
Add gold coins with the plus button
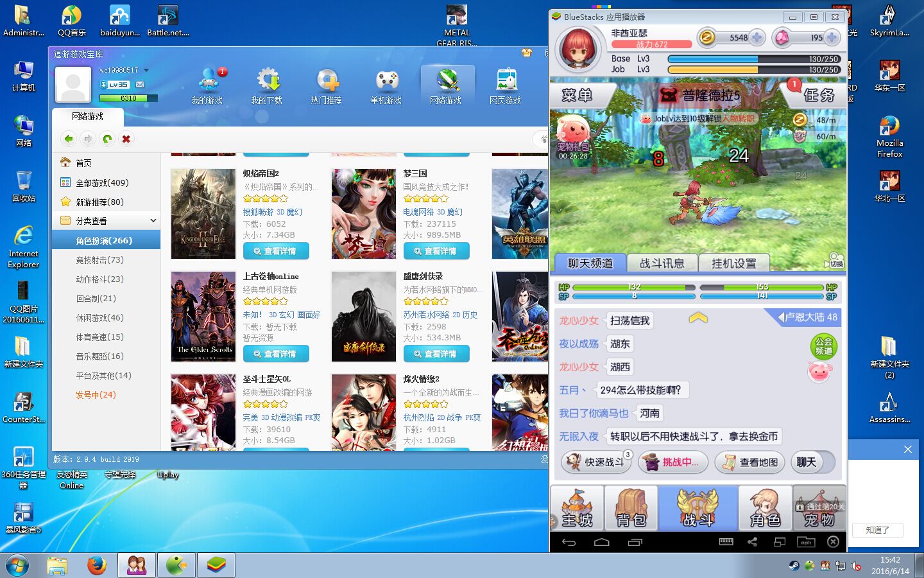pos(757,37)
